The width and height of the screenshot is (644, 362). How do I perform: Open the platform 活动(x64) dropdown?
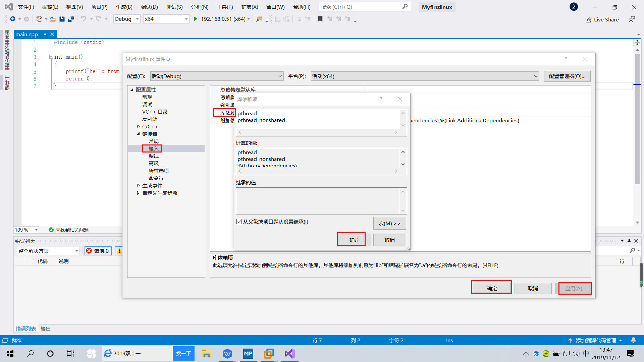[424, 76]
